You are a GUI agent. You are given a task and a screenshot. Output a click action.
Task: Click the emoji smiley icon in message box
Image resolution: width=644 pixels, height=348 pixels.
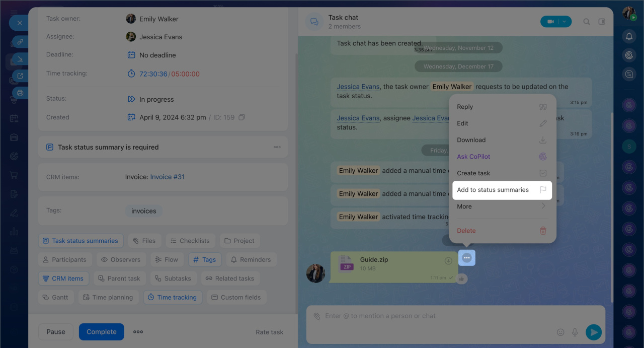click(560, 332)
